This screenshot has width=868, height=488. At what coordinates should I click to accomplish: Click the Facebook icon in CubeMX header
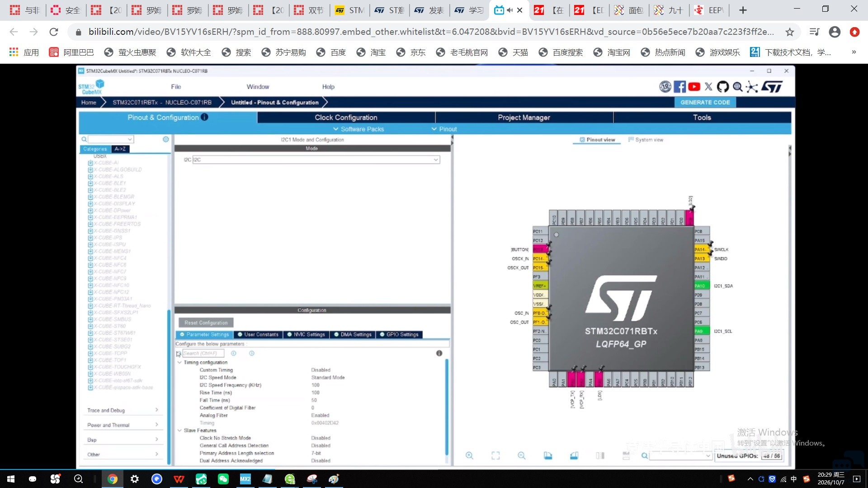(679, 87)
